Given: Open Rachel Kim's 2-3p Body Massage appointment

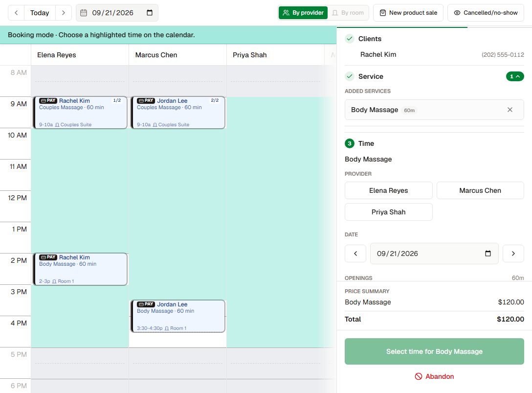Looking at the screenshot, I should (x=80, y=269).
